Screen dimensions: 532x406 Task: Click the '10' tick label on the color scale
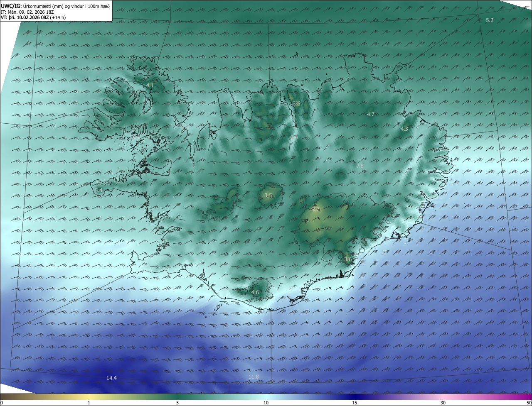click(x=266, y=403)
